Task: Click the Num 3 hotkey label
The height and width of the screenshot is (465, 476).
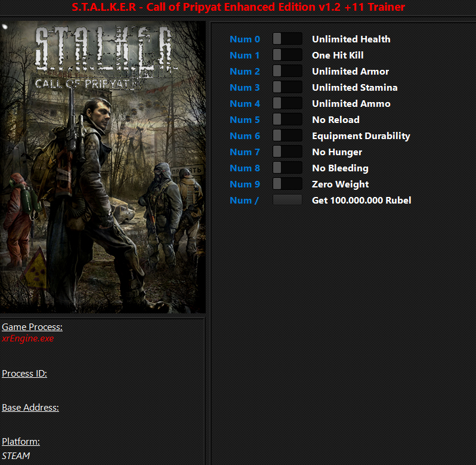Action: point(245,88)
